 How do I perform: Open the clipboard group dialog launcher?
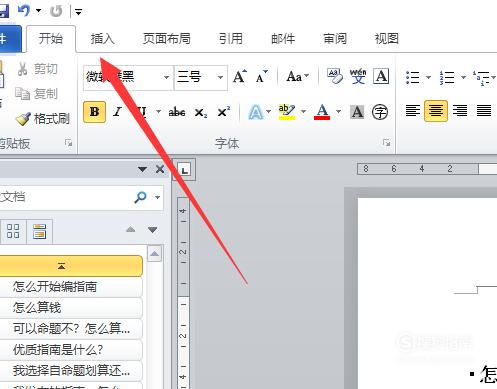click(x=69, y=143)
